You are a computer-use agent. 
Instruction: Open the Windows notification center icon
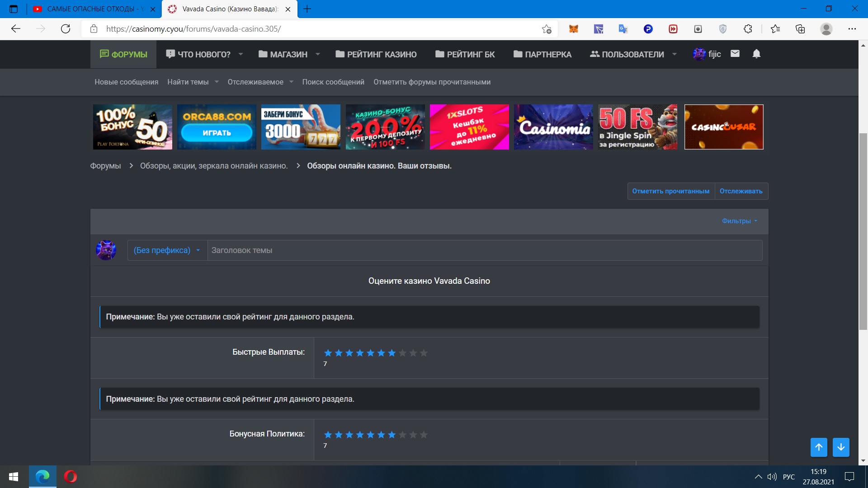click(x=849, y=477)
